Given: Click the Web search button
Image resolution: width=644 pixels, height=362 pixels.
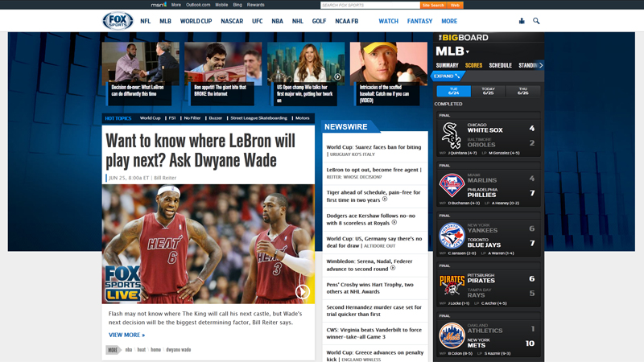Looking at the screenshot, I should [455, 5].
